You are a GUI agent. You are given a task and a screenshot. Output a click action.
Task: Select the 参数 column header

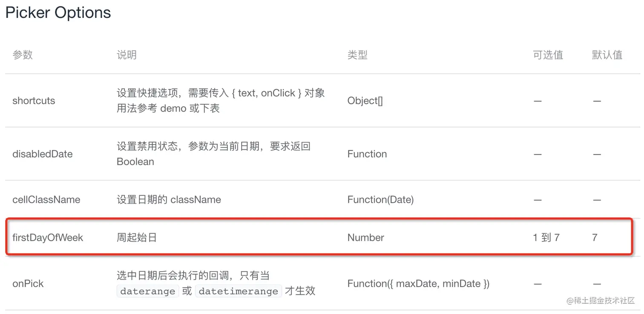(x=23, y=55)
